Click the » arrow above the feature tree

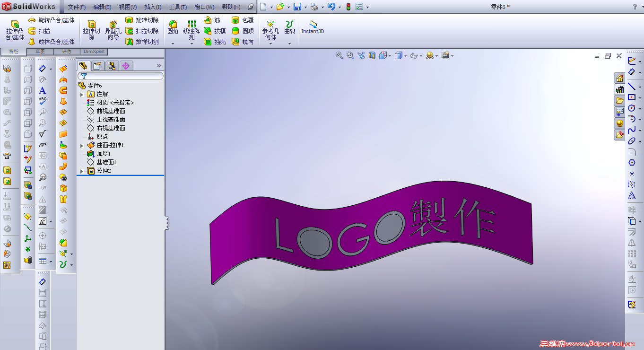(x=159, y=66)
